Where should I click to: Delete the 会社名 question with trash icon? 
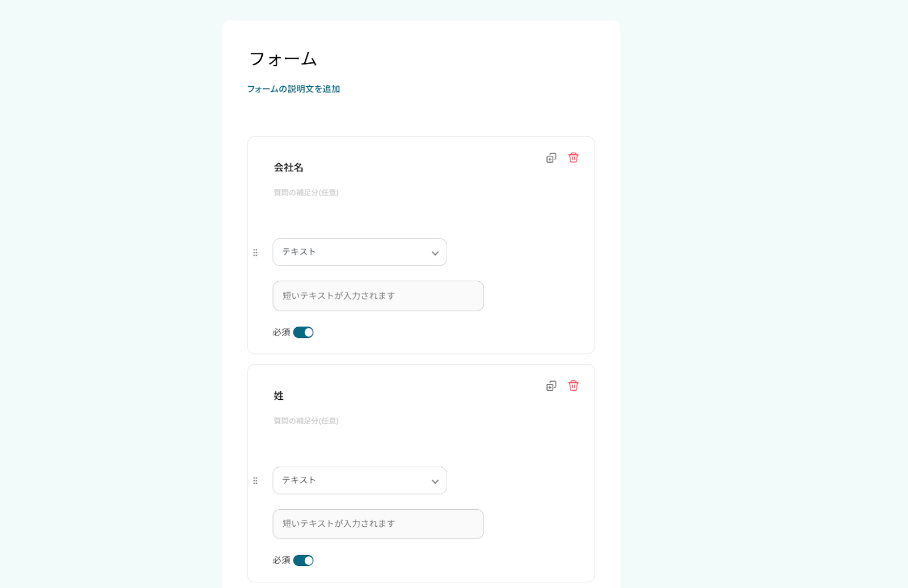coord(573,158)
